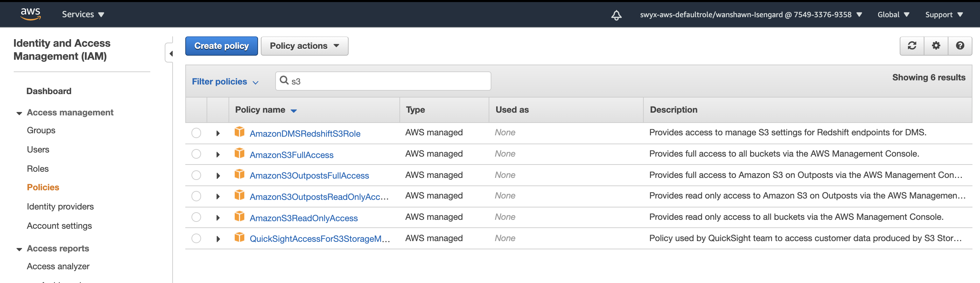Open the AmazonS3OutpostsReadOnlyAcc policy link
Image resolution: width=980 pixels, height=283 pixels.
[x=319, y=197]
